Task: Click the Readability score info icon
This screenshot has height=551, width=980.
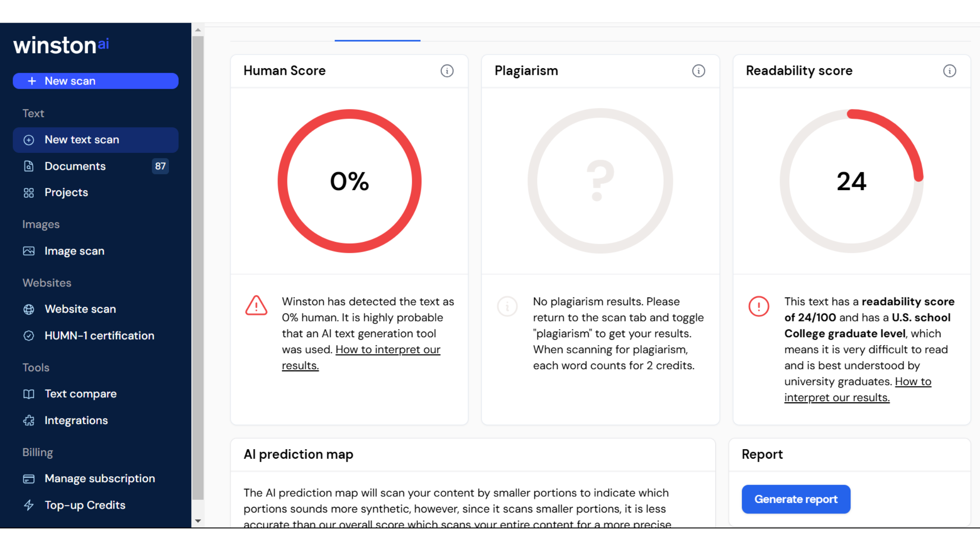Action: coord(949,71)
